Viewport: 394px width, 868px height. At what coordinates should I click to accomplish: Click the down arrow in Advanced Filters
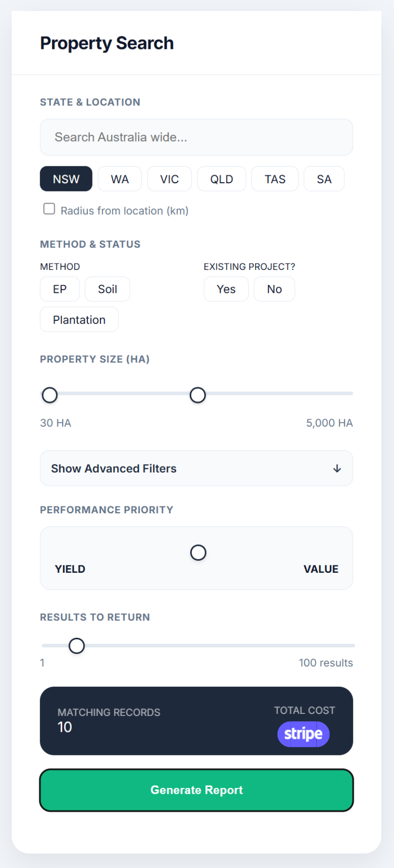click(337, 469)
